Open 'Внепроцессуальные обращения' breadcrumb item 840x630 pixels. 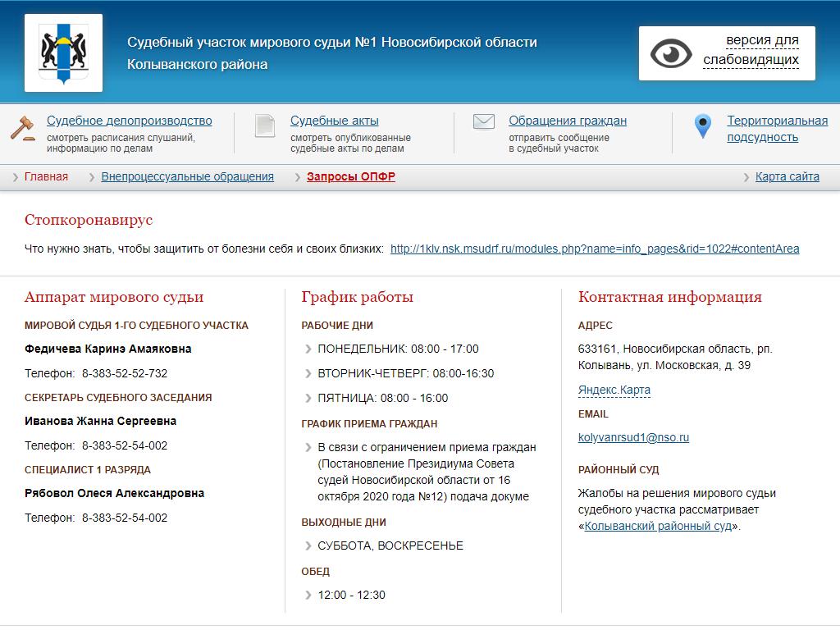click(187, 176)
